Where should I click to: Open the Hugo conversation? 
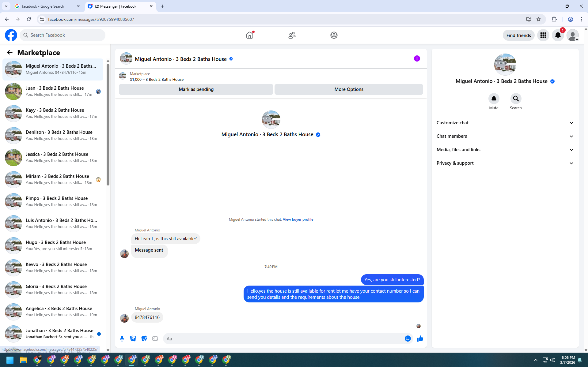pyautogui.click(x=53, y=245)
